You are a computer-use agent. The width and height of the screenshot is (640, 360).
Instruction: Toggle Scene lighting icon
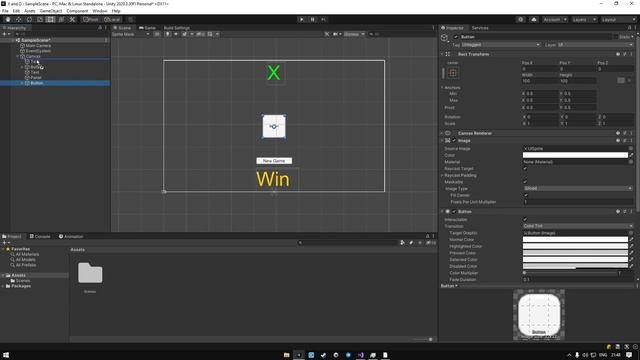click(167, 34)
